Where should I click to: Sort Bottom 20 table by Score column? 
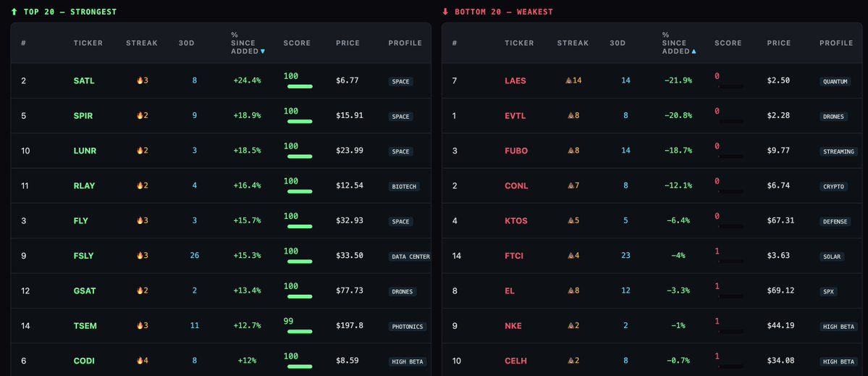click(x=728, y=43)
